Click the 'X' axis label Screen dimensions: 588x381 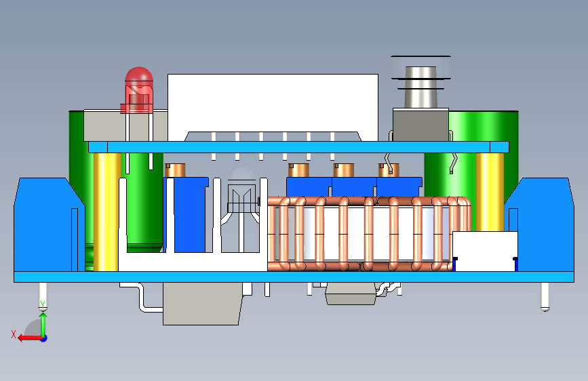pos(14,334)
